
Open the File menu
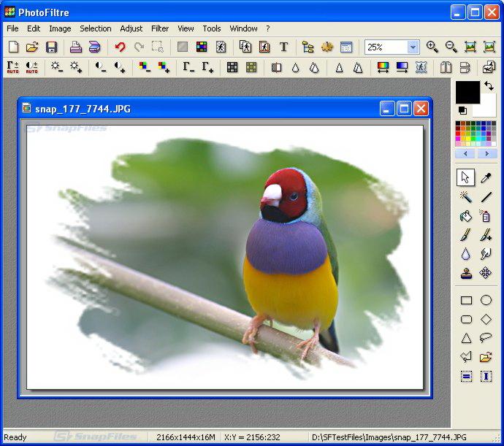pos(12,28)
